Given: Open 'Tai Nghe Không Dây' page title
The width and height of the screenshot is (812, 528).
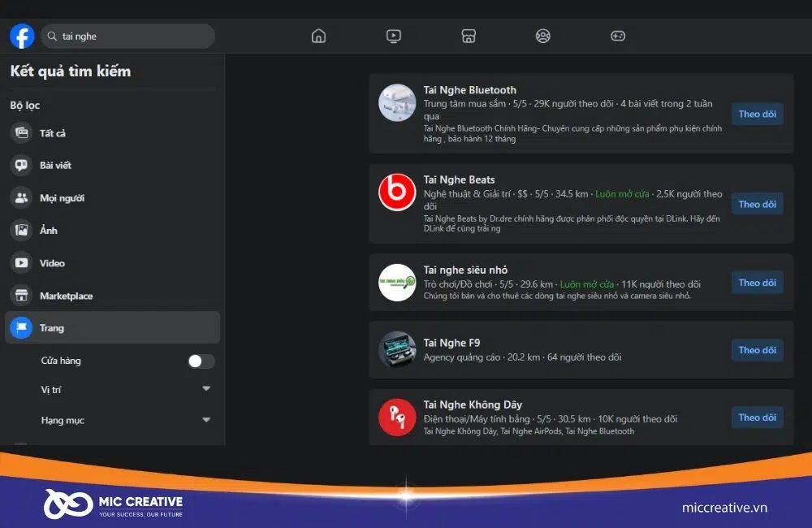Looking at the screenshot, I should coord(473,405).
